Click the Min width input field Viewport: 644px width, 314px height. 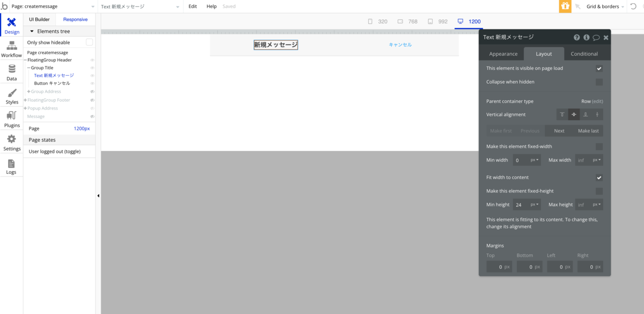[x=521, y=160]
